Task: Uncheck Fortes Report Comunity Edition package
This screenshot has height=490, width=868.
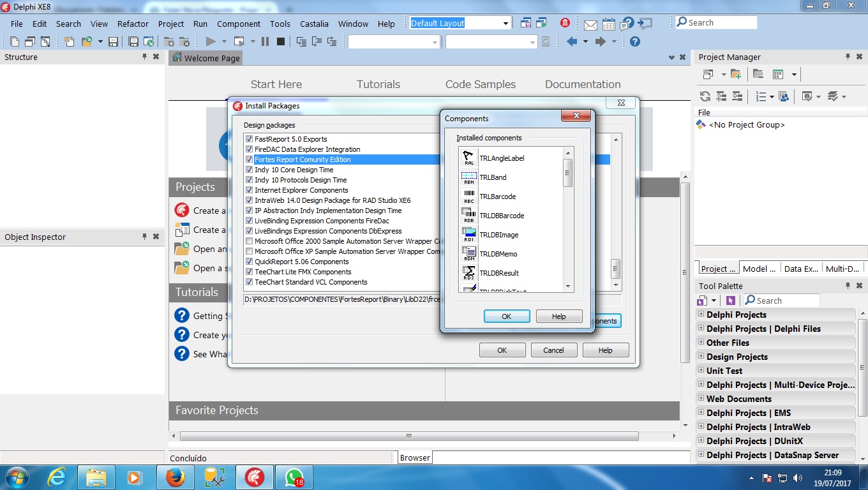Action: 249,160
